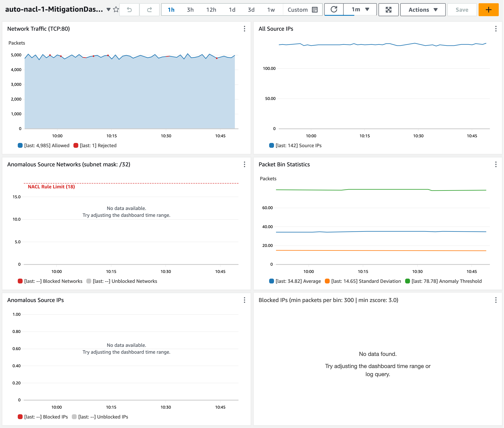Open the Blocked IPs widget options menu
The height and width of the screenshot is (428, 504).
click(496, 300)
